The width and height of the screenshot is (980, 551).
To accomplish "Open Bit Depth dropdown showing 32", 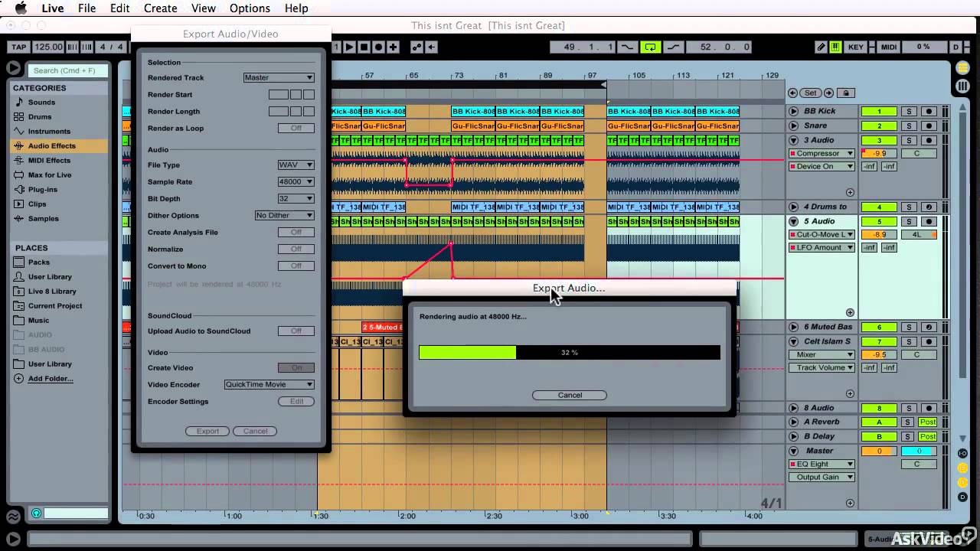I will (x=296, y=198).
